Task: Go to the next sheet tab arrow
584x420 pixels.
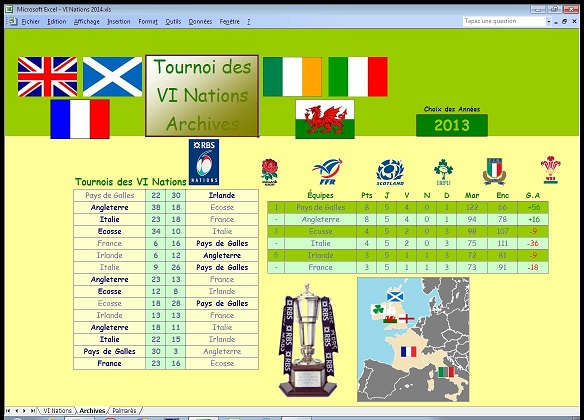Action: tap(24, 411)
